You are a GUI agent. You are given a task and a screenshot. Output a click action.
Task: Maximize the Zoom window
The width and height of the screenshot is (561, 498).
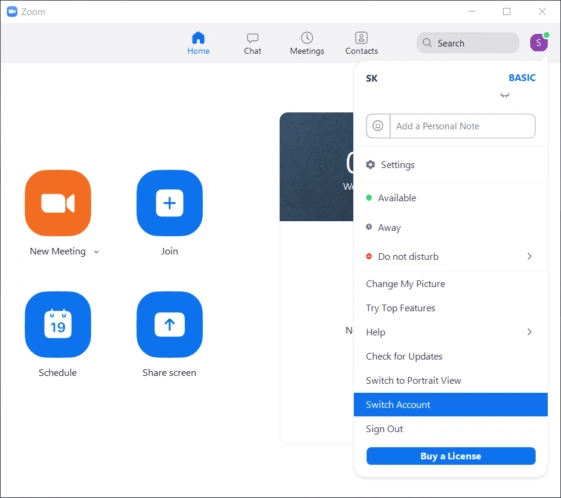[x=507, y=11]
